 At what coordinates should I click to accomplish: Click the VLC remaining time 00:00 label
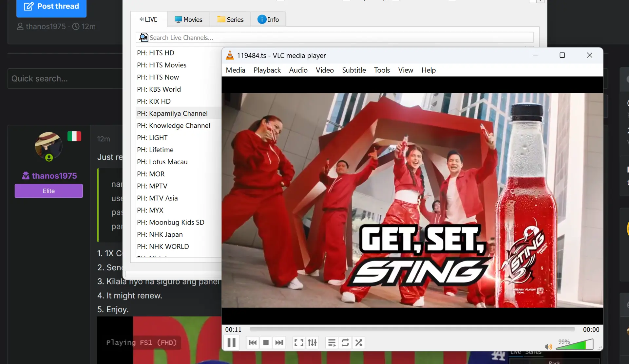coord(591,330)
